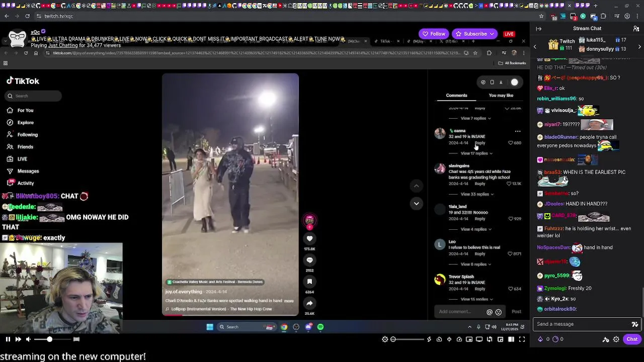Open chat community users icon
The width and height of the screenshot is (644, 362).
636,29
